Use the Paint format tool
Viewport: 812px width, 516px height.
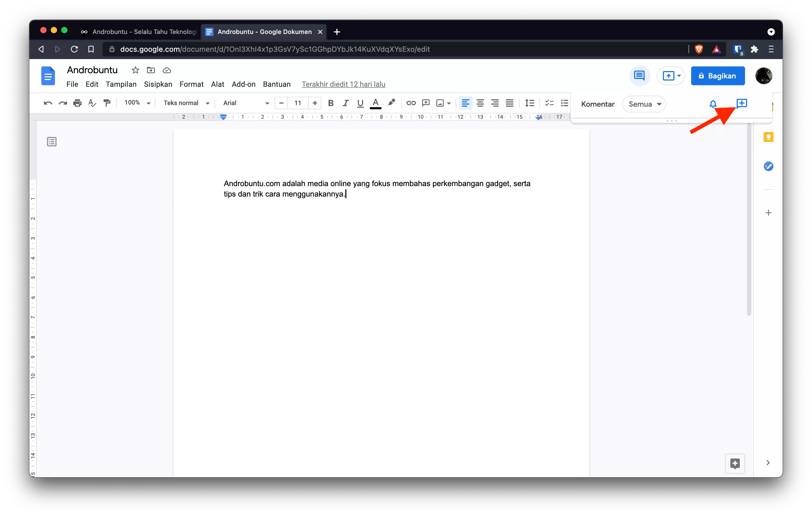[107, 103]
